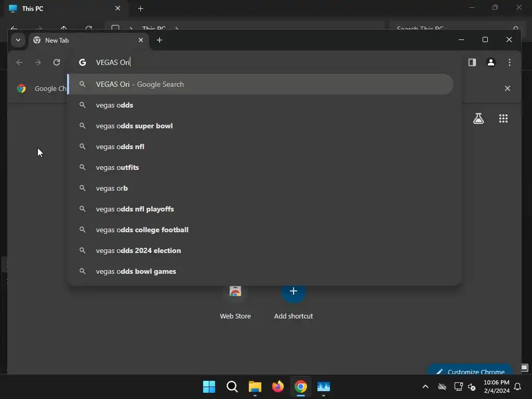
Task: Open File Explorer from taskbar
Action: tap(255, 387)
